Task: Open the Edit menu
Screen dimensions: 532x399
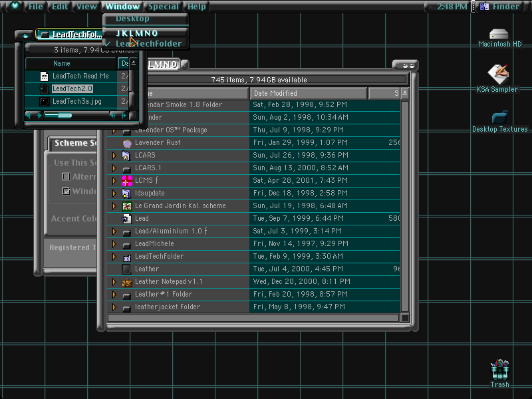Action: [60, 7]
